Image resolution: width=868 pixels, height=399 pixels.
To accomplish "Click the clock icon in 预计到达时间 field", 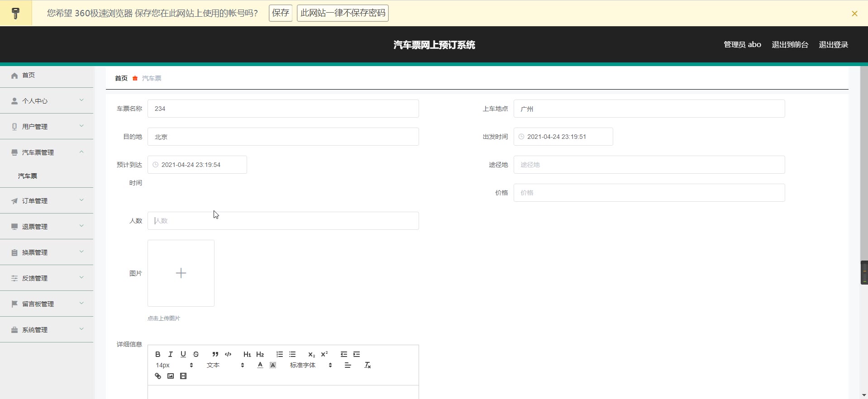I will [x=155, y=165].
